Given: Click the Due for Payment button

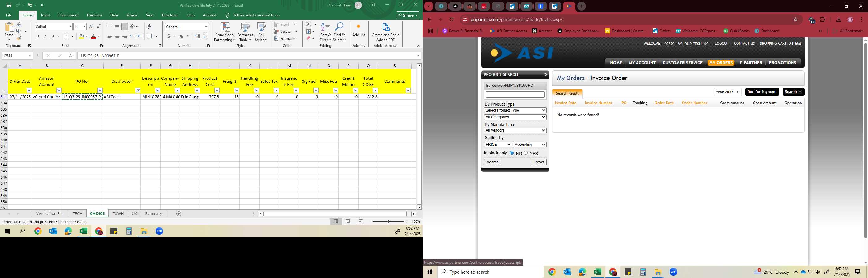Looking at the screenshot, I should tap(762, 92).
